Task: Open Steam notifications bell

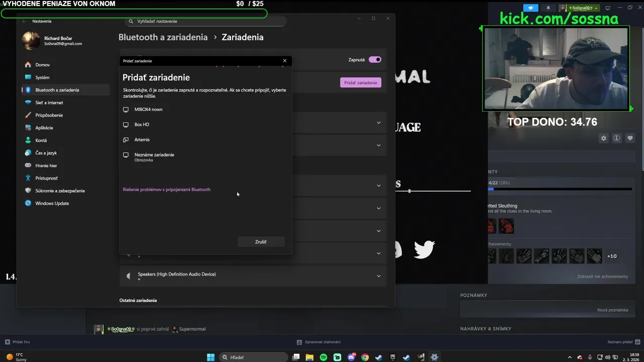Action: coord(548,8)
